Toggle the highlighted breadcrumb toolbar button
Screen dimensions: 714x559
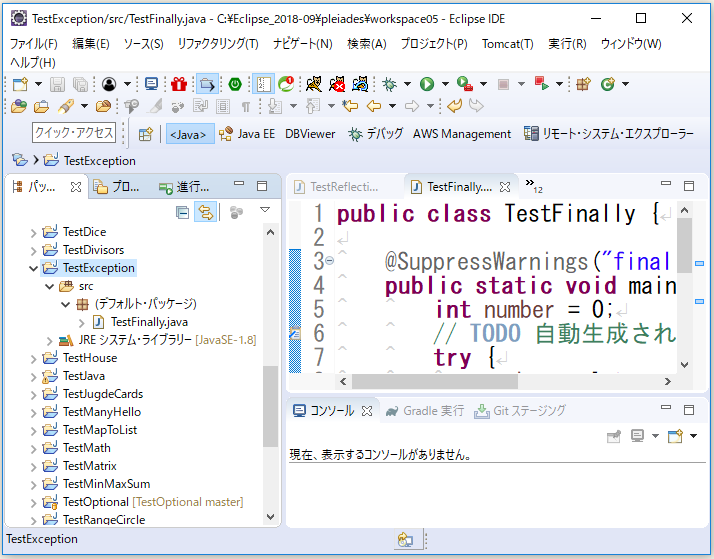pyautogui.click(x=207, y=84)
